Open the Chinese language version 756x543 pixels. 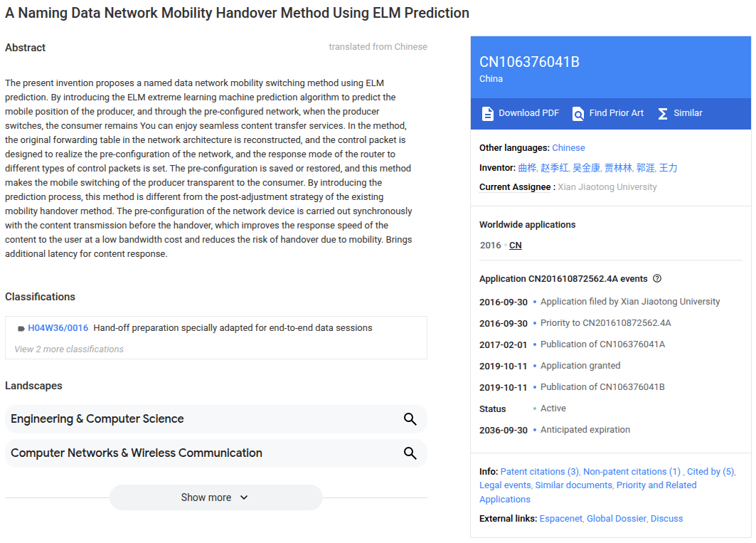(x=567, y=147)
